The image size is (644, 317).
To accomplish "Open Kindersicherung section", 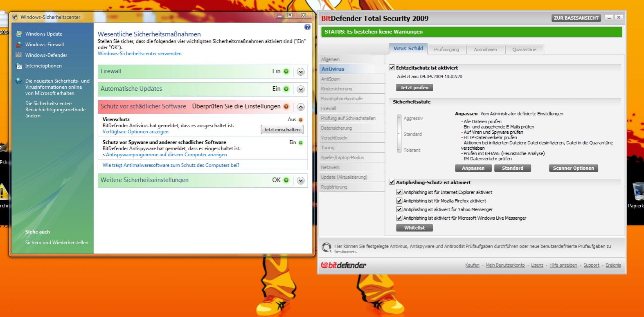I will point(352,89).
